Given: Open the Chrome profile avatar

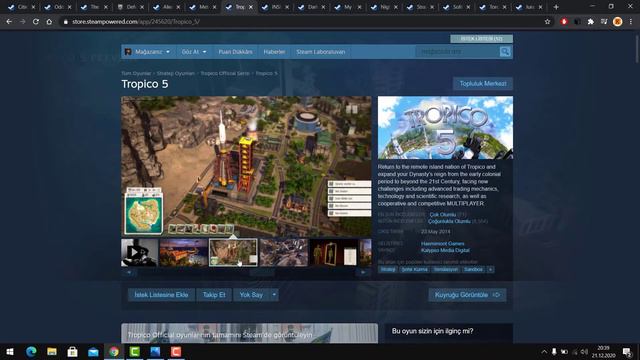Looking at the screenshot, I should tap(618, 22).
